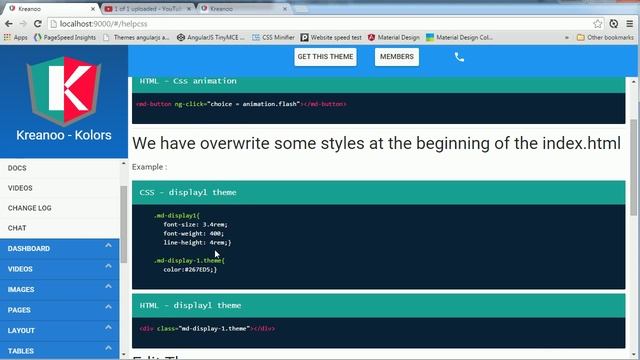Select the PAGES menu section
Screen dimensions: 640x360
click(x=60, y=310)
